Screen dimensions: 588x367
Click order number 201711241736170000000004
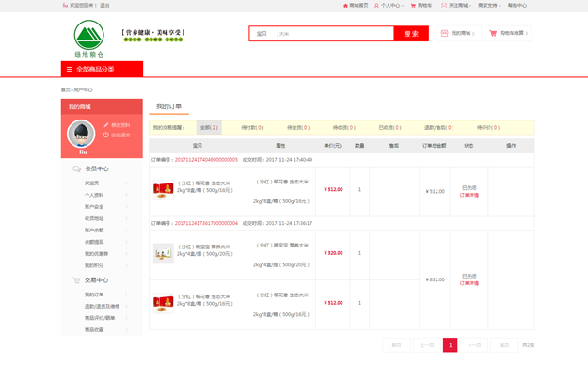(206, 223)
